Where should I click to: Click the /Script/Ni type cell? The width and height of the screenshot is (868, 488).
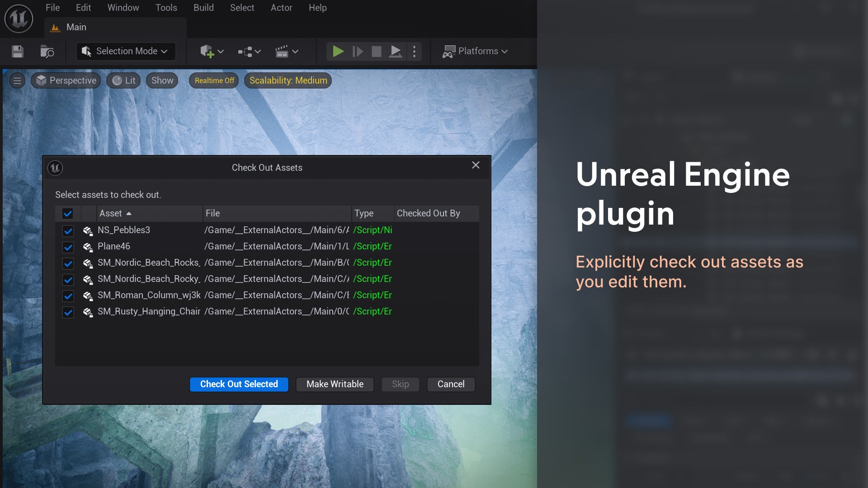373,230
